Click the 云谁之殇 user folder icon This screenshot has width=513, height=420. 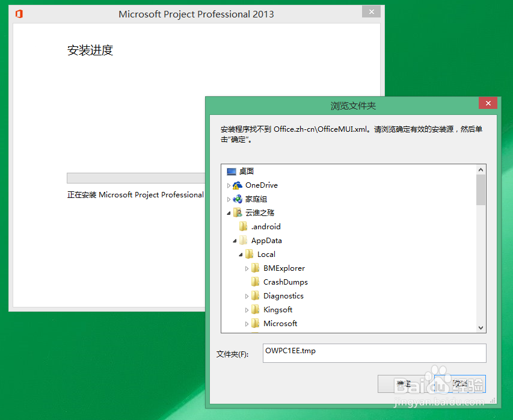(x=238, y=213)
